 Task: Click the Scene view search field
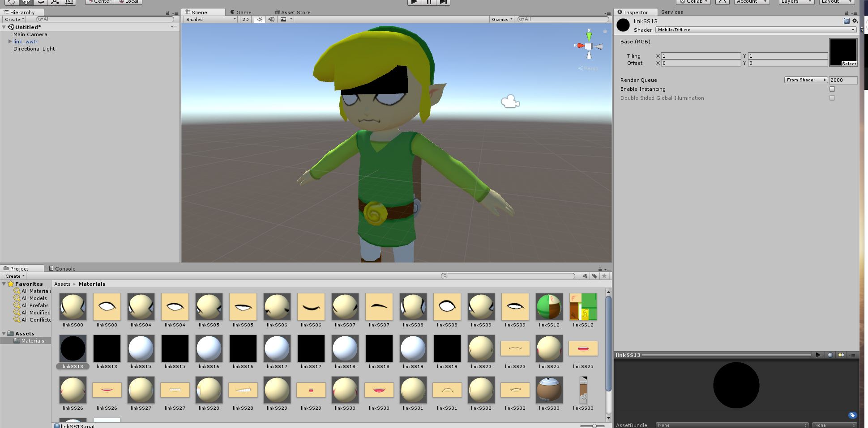(x=563, y=19)
